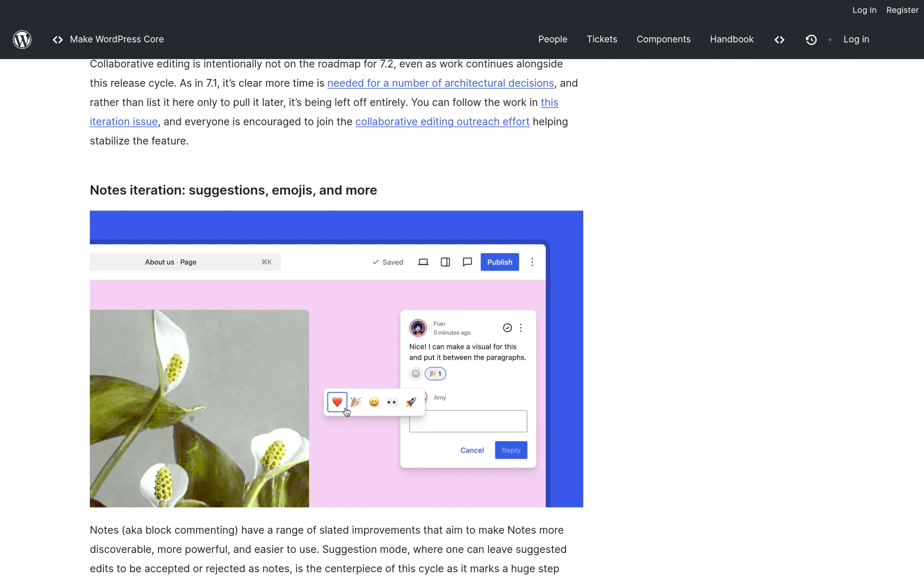Click the 'Notes iteration: suggestions, emojis, and more' heading

click(233, 190)
